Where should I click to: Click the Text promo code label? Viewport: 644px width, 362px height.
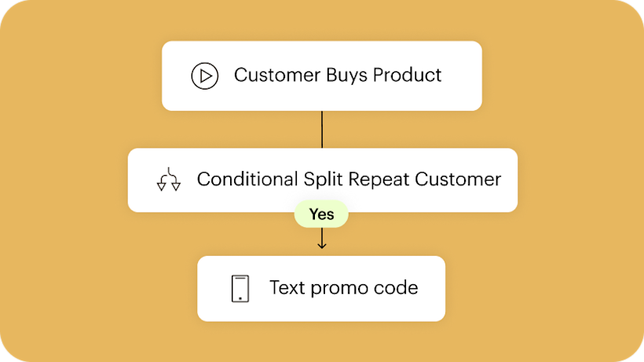point(343,287)
